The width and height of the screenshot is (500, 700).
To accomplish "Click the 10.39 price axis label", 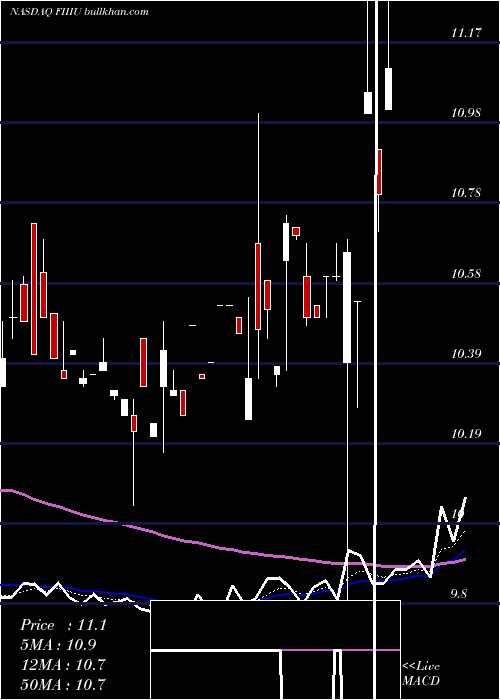I will click(x=466, y=354).
